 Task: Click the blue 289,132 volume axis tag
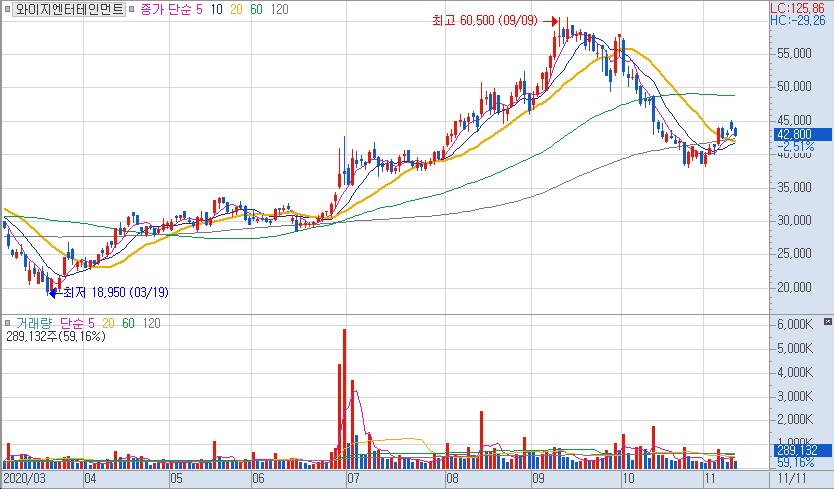point(801,450)
